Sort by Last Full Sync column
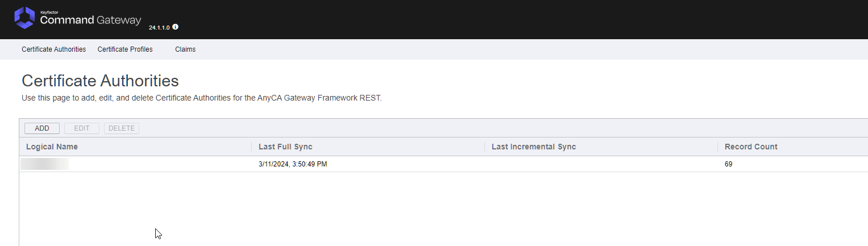The image size is (868, 246). (x=285, y=147)
